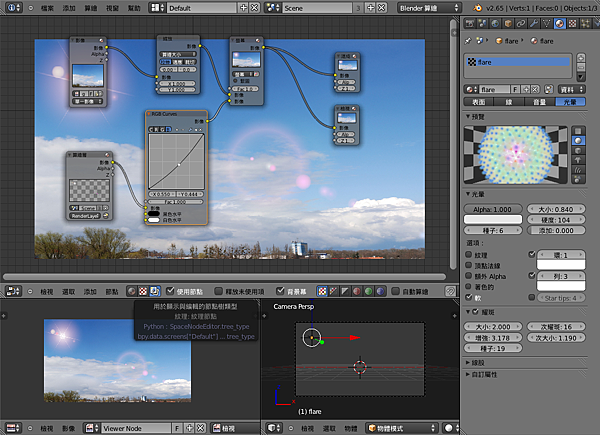The width and height of the screenshot is (600, 435).
Task: Enable the 自動算繪 checkbox
Action: tap(396, 291)
